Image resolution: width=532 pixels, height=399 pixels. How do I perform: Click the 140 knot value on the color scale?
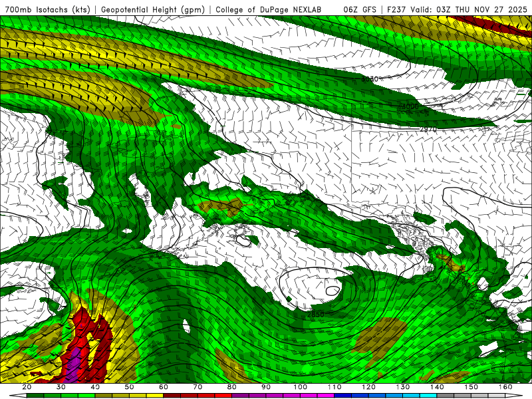pyautogui.click(x=437, y=387)
